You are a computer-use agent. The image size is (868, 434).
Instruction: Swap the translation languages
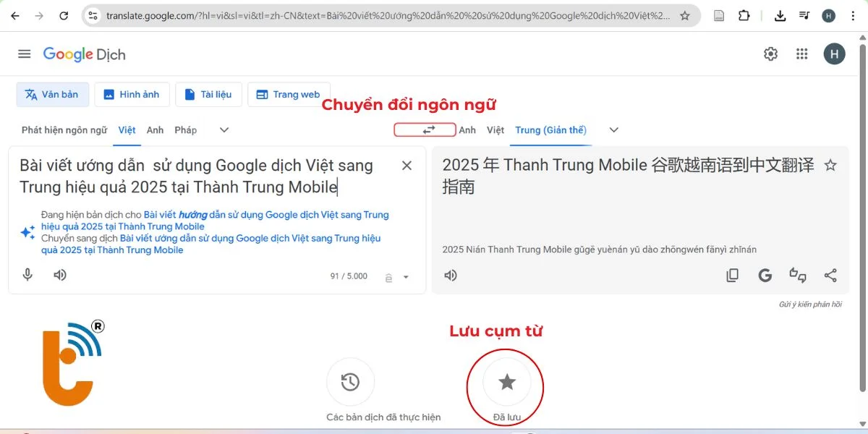click(x=424, y=130)
